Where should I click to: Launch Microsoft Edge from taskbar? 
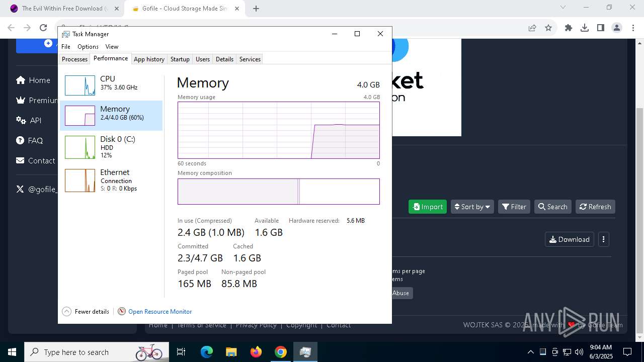pyautogui.click(x=207, y=352)
